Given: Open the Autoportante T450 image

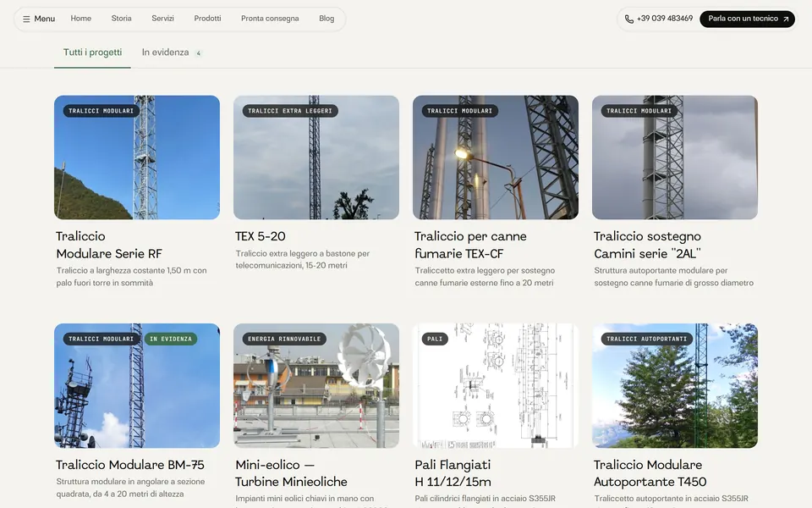Looking at the screenshot, I should (675, 386).
